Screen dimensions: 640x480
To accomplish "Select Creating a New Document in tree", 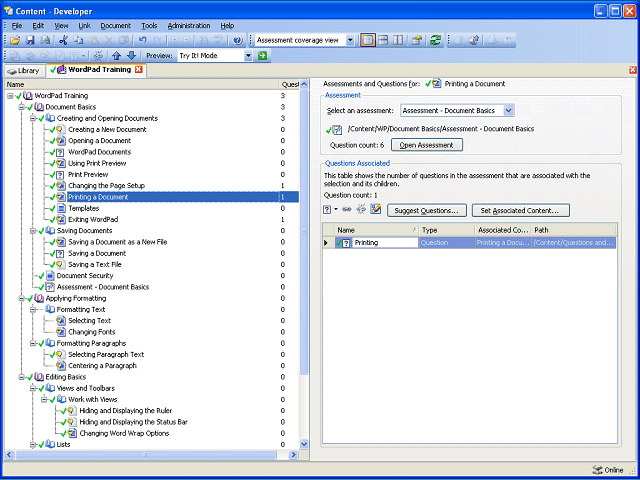I will coord(107,130).
